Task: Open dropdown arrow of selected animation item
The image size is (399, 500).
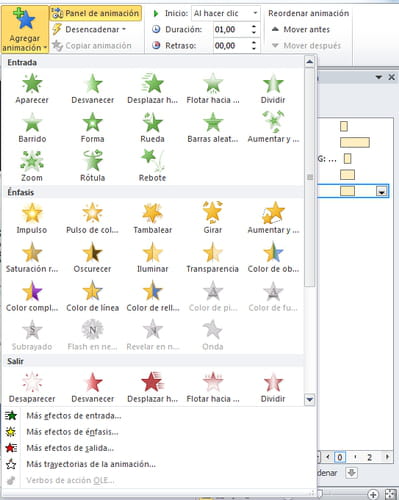Action: 381,191
